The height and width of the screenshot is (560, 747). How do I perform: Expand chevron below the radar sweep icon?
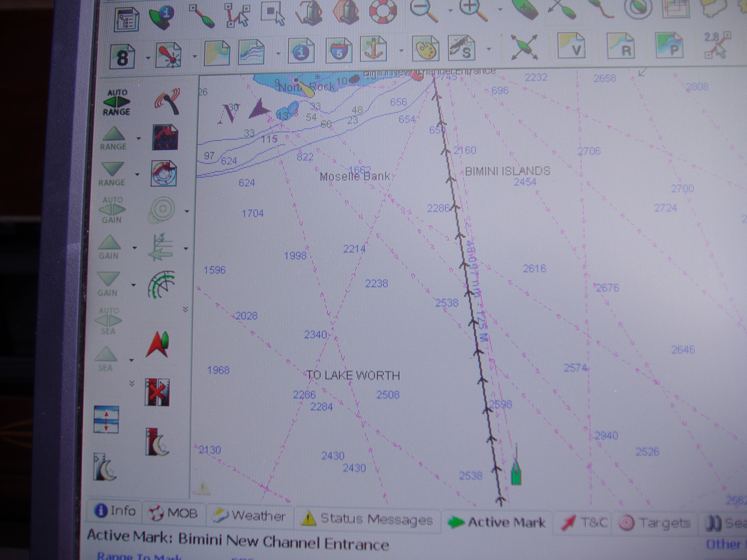pos(185,309)
